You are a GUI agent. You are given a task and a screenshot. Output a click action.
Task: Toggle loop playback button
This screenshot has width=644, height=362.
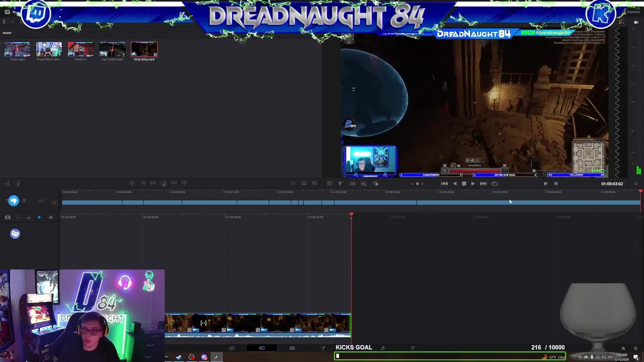point(495,184)
